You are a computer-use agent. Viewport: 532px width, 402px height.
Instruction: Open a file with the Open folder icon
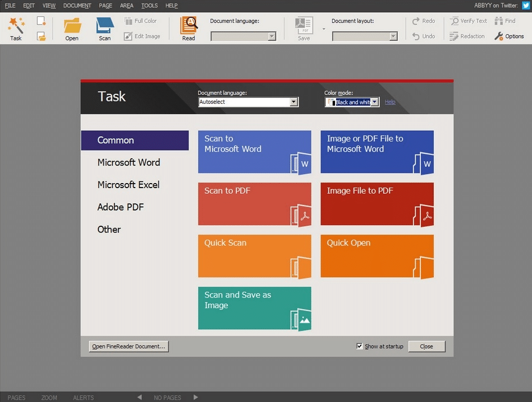pyautogui.click(x=72, y=25)
